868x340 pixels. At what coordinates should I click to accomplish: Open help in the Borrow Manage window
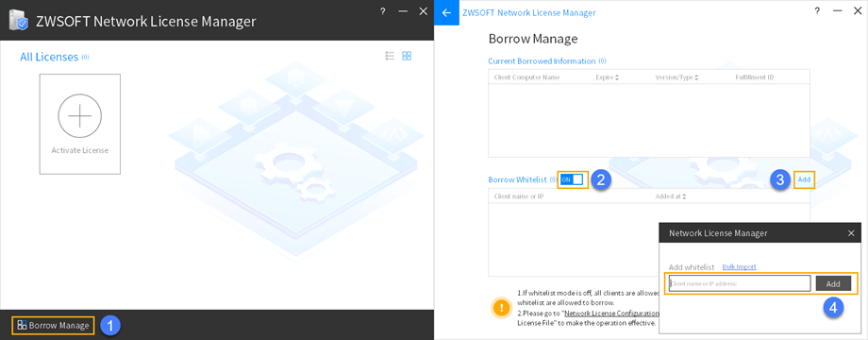click(817, 11)
